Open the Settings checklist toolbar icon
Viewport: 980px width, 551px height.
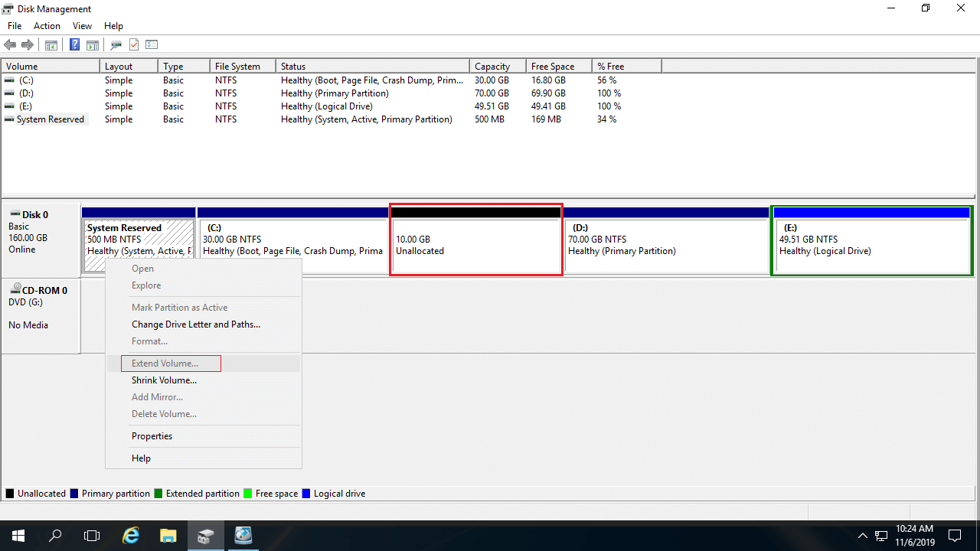coord(152,45)
